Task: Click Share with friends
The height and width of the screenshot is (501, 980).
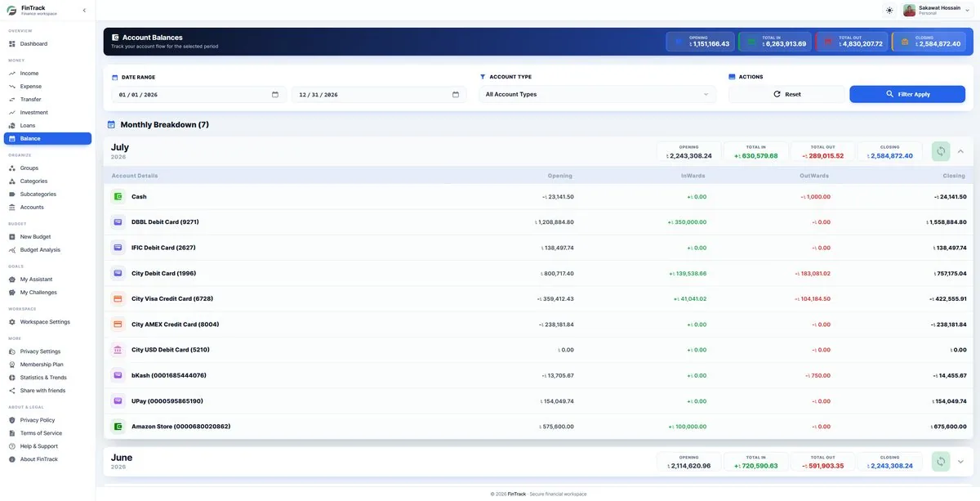Action: click(x=47, y=391)
